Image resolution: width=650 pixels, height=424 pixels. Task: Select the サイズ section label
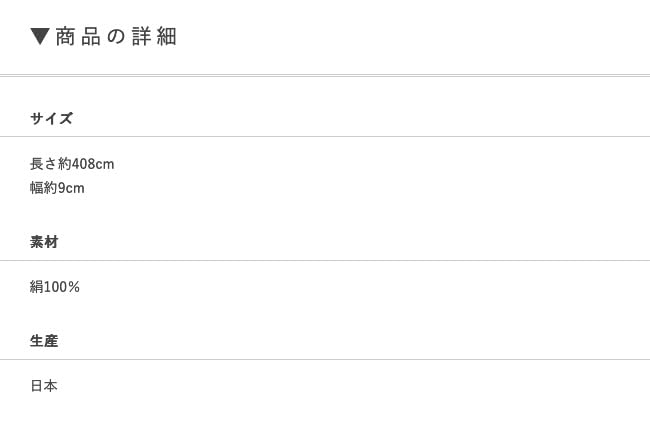point(51,118)
